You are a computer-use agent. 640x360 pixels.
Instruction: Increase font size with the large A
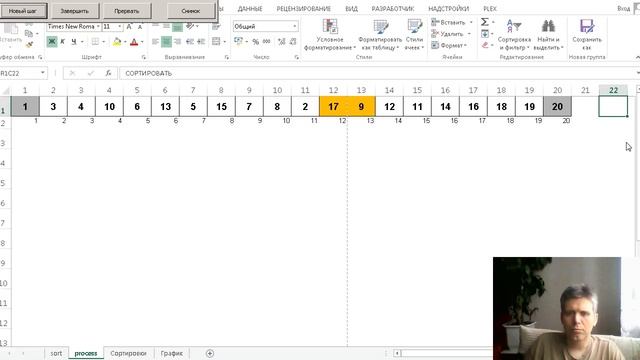[x=129, y=27]
